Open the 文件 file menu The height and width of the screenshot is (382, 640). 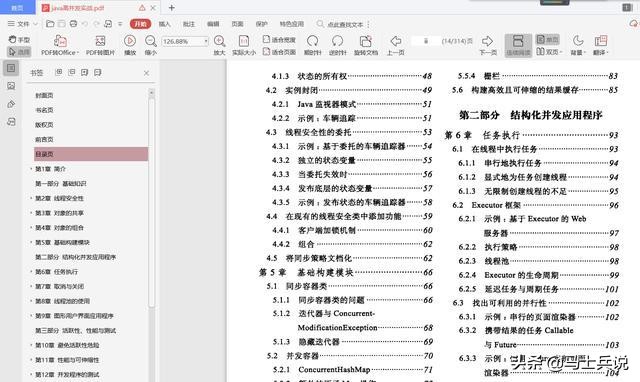point(22,24)
